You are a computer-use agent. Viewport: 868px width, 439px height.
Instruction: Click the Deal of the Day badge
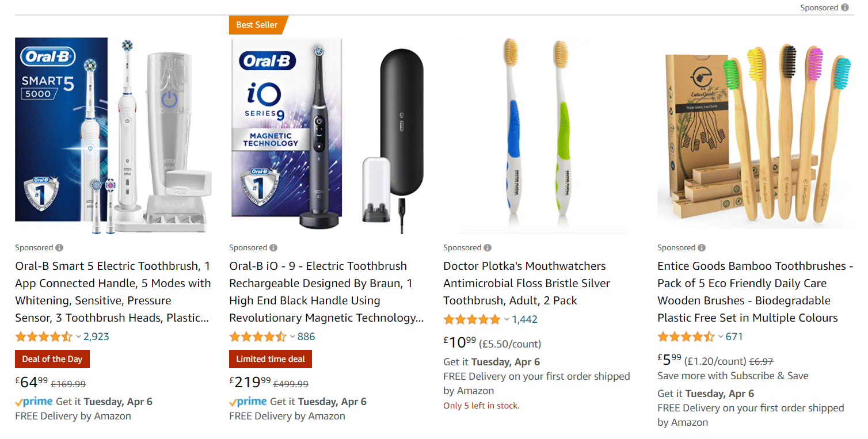(52, 359)
